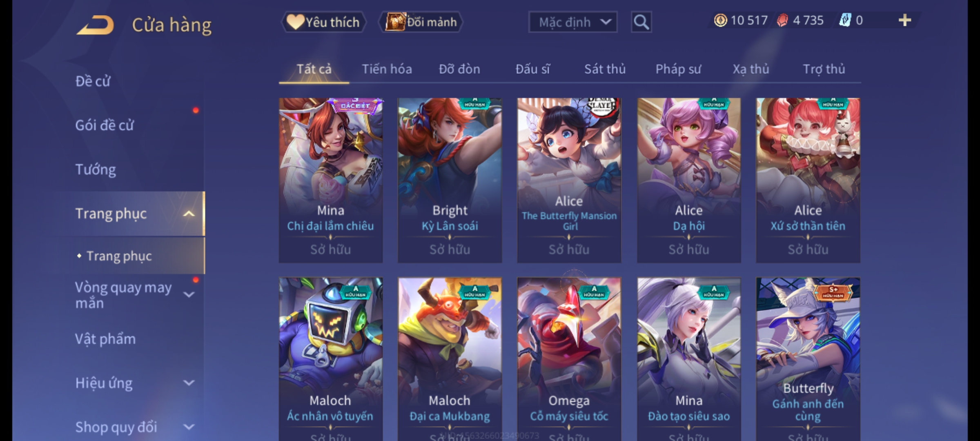Open the Bright Kỳ Lân soái skin
The width and height of the screenshot is (980, 441).
450,180
